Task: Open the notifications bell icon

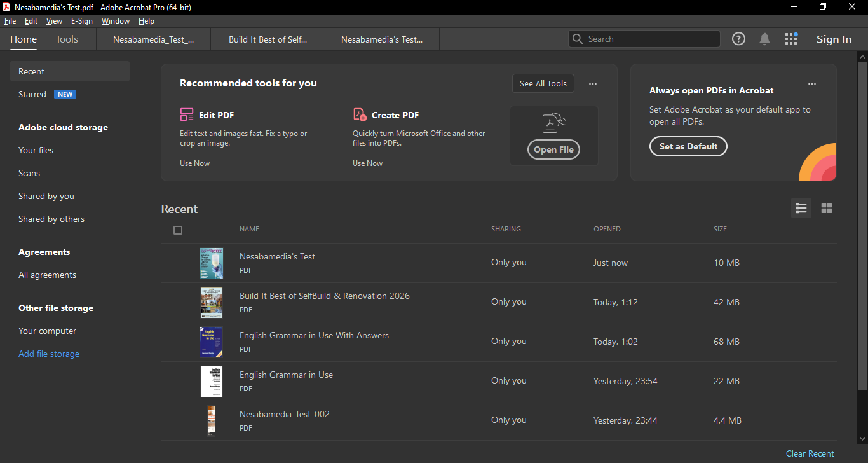Action: (x=764, y=39)
